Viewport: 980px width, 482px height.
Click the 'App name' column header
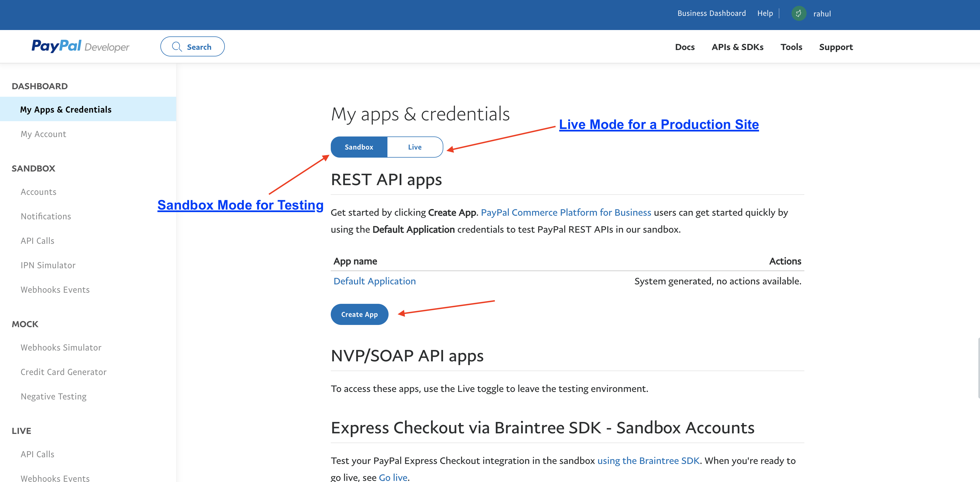pyautogui.click(x=355, y=261)
